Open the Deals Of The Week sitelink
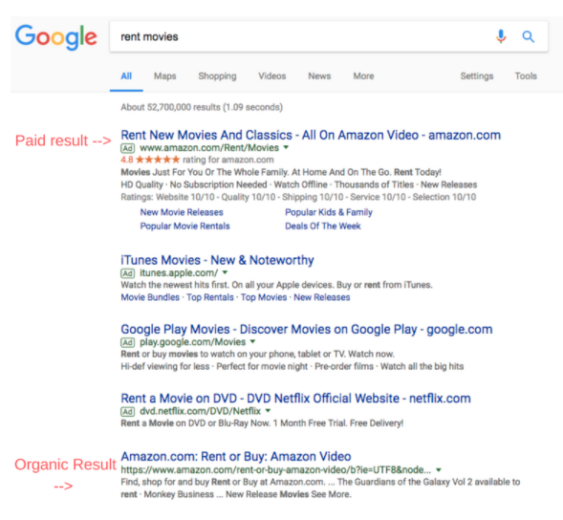563x520 pixels. (x=323, y=226)
